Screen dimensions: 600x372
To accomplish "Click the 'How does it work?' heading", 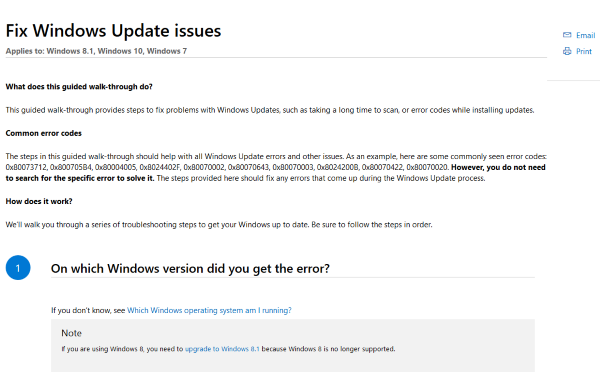I will pyautogui.click(x=39, y=201).
